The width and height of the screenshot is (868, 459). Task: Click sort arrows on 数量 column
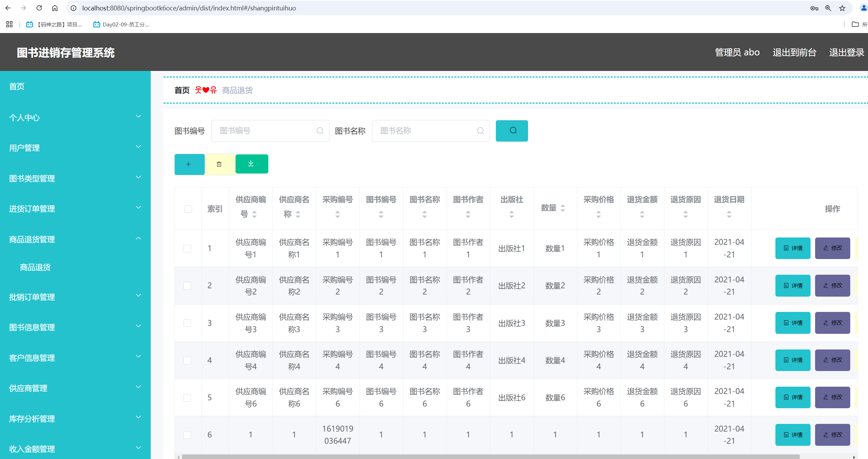tap(563, 208)
